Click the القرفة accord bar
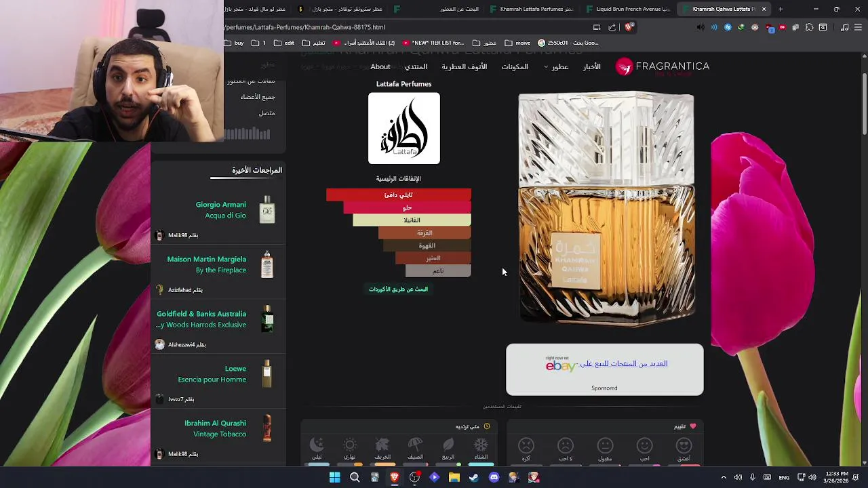Screen dimensions: 868x488 click(x=425, y=233)
